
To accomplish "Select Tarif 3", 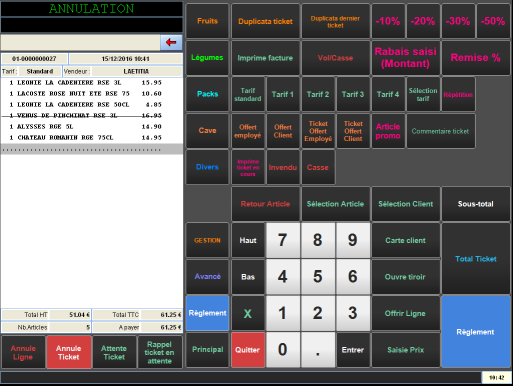I will click(353, 94).
